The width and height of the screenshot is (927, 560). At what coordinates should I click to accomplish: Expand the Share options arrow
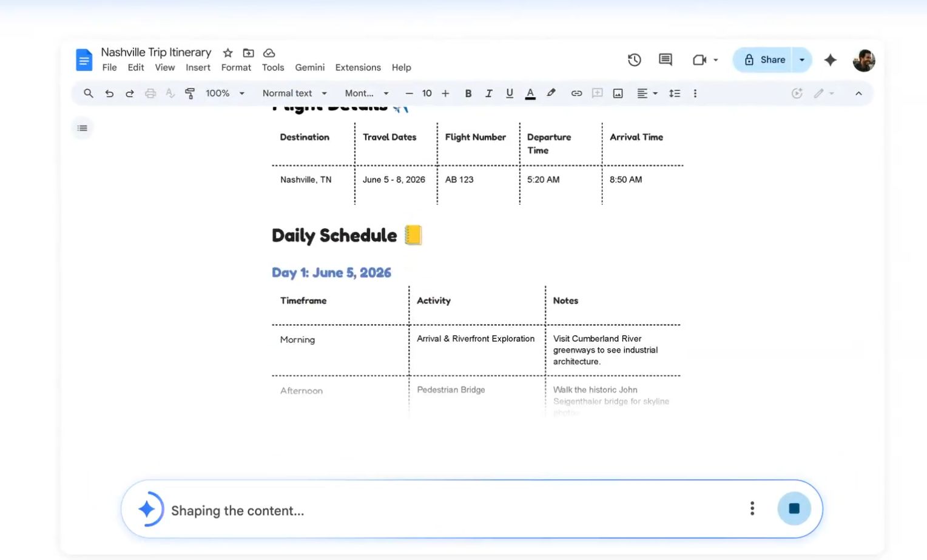point(802,60)
